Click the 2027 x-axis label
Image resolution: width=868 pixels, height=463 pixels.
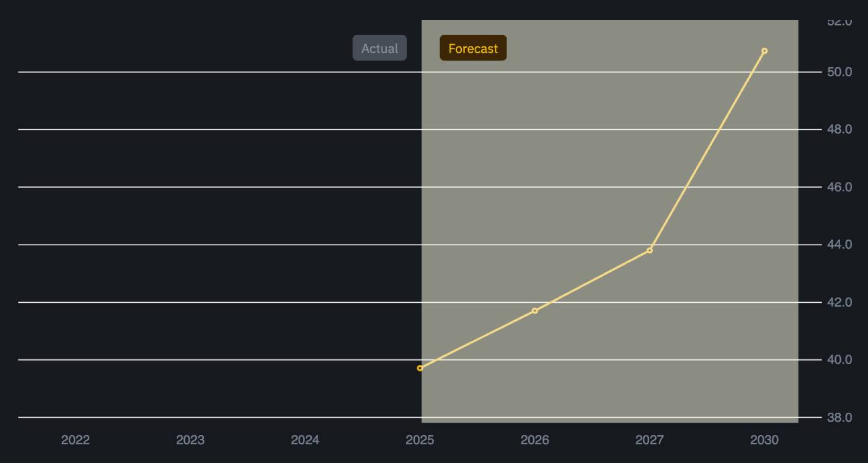[x=650, y=440]
